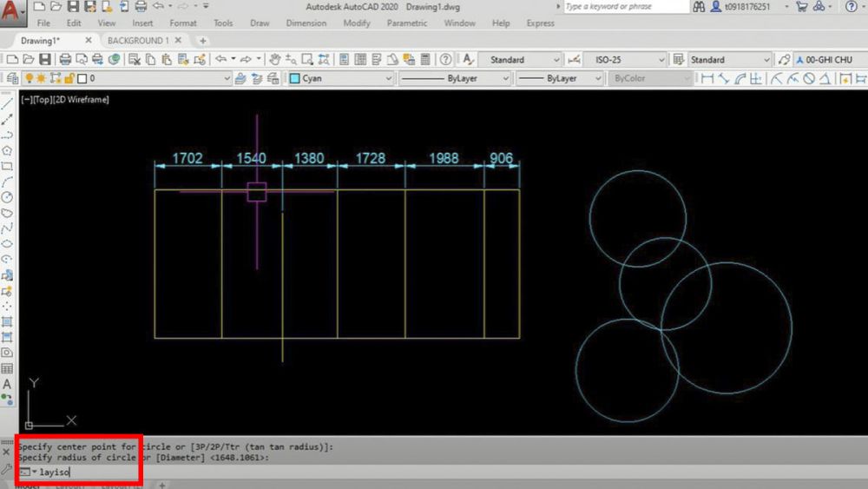Select the Table tool in Draw toolbar
868x489 pixels.
click(7, 368)
